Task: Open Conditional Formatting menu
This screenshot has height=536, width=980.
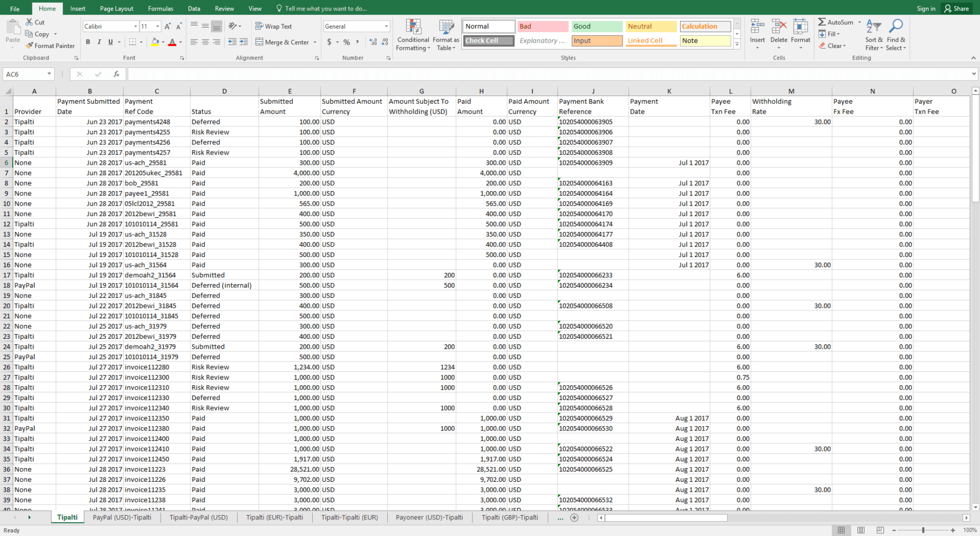Action: point(413,35)
